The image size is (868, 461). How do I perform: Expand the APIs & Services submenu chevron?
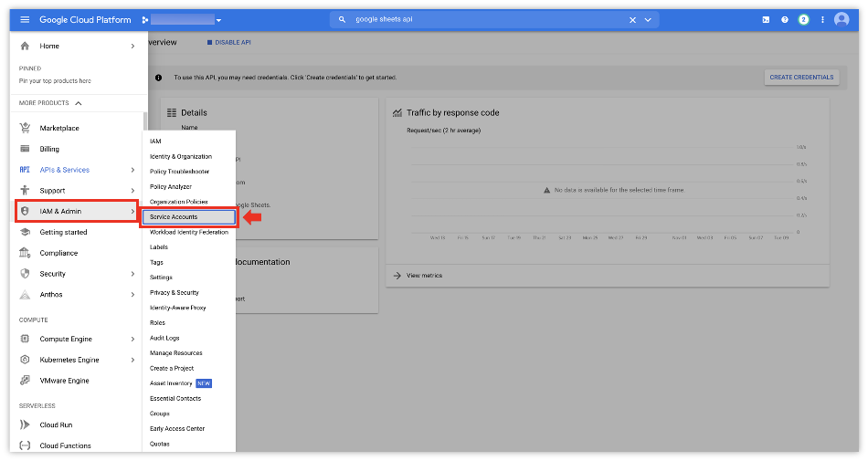tap(132, 170)
